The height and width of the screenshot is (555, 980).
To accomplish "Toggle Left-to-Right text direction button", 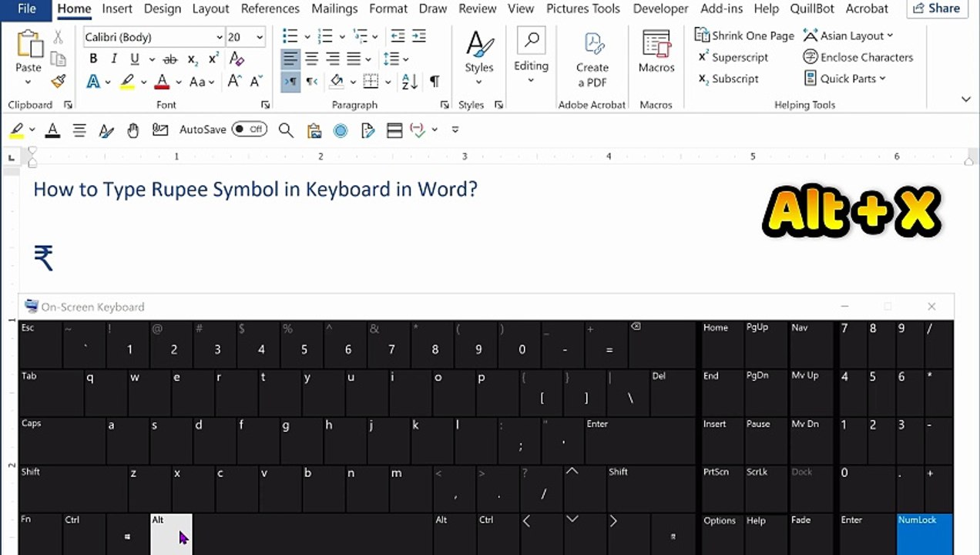I will (290, 81).
